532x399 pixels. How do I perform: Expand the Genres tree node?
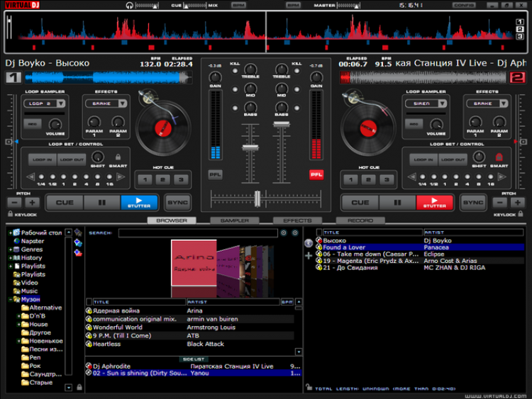10,249
